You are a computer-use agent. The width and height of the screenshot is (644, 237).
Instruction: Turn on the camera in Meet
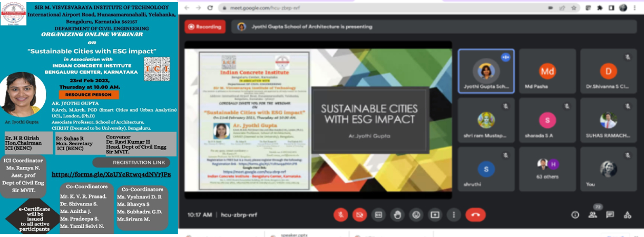click(360, 214)
